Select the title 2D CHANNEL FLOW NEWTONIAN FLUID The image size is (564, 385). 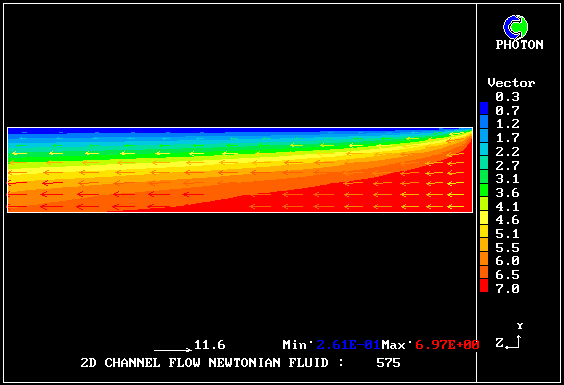tap(204, 363)
